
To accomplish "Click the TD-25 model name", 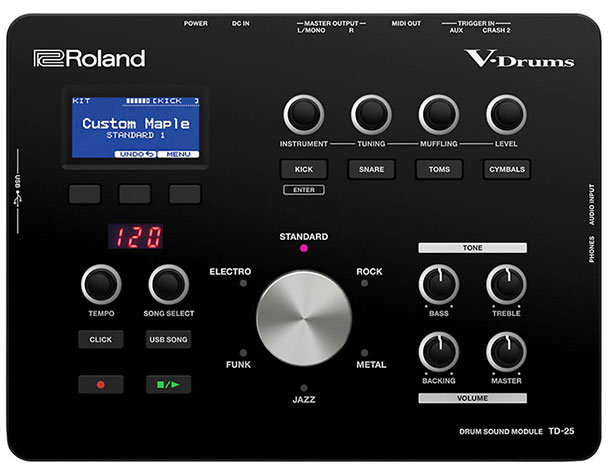I will (561, 431).
